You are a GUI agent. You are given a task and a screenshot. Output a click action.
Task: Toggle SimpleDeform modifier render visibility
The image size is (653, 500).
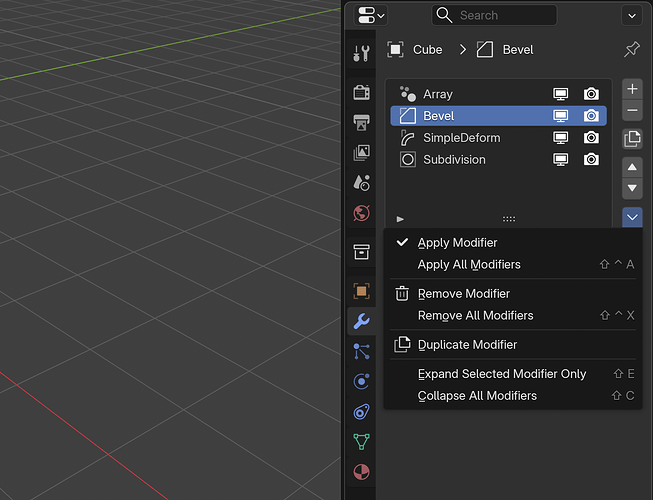coord(591,138)
